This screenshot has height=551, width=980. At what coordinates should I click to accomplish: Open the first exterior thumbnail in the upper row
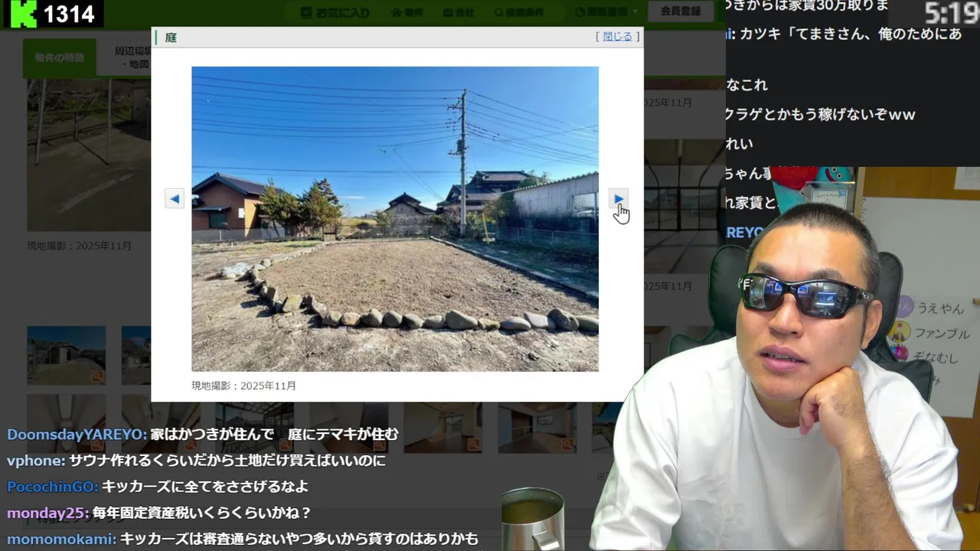point(66,355)
